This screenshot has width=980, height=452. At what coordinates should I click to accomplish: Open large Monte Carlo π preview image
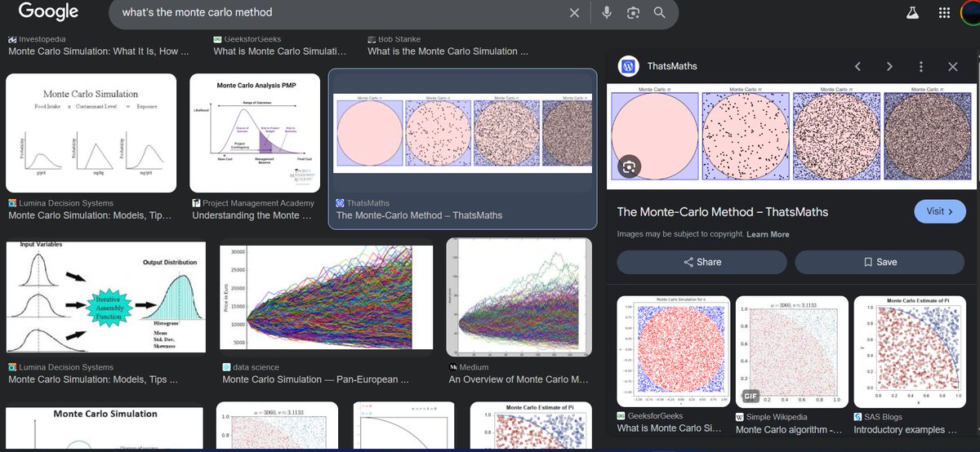[x=791, y=136]
